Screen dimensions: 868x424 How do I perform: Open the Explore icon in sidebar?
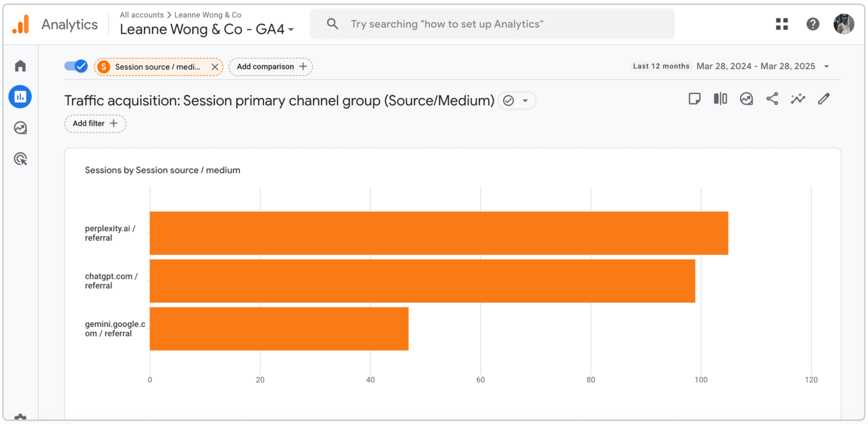click(x=20, y=128)
